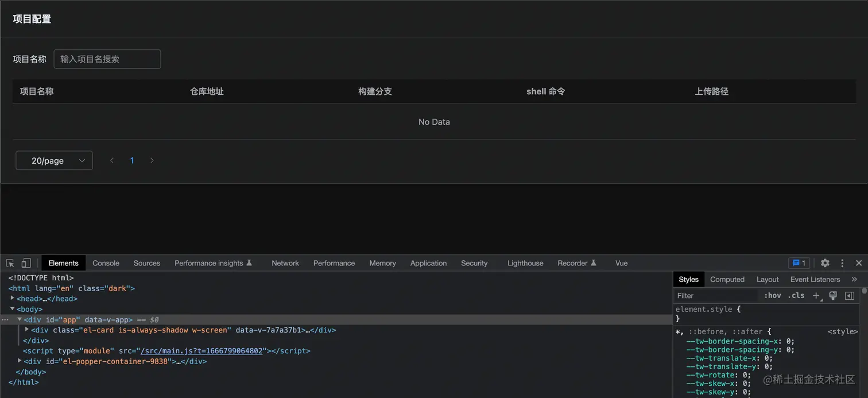Select the Styles pane tab
Screen dimensions: 868x398
(x=688, y=279)
